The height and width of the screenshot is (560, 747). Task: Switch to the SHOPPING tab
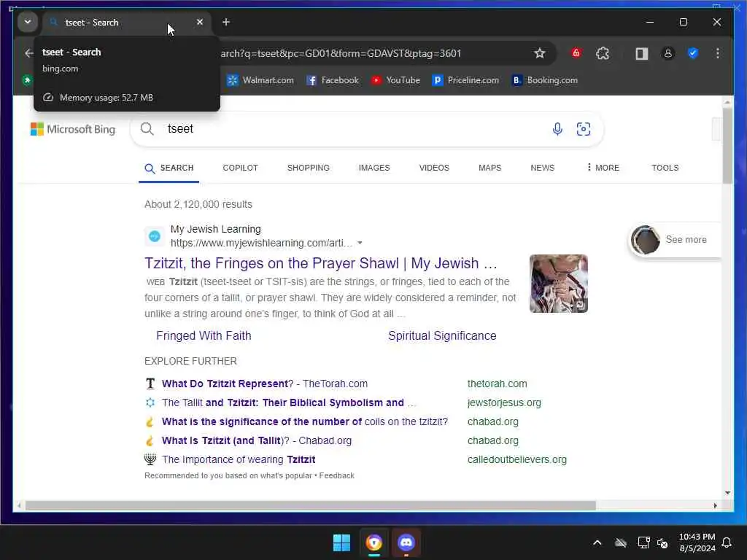309,168
